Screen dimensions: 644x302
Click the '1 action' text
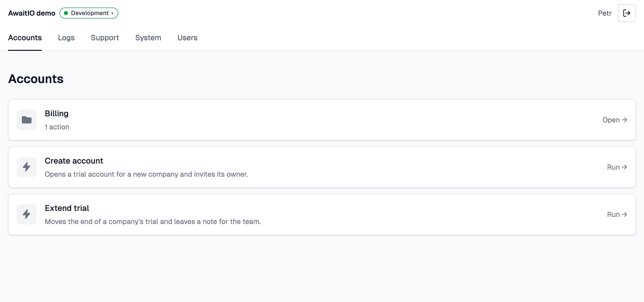(57, 127)
